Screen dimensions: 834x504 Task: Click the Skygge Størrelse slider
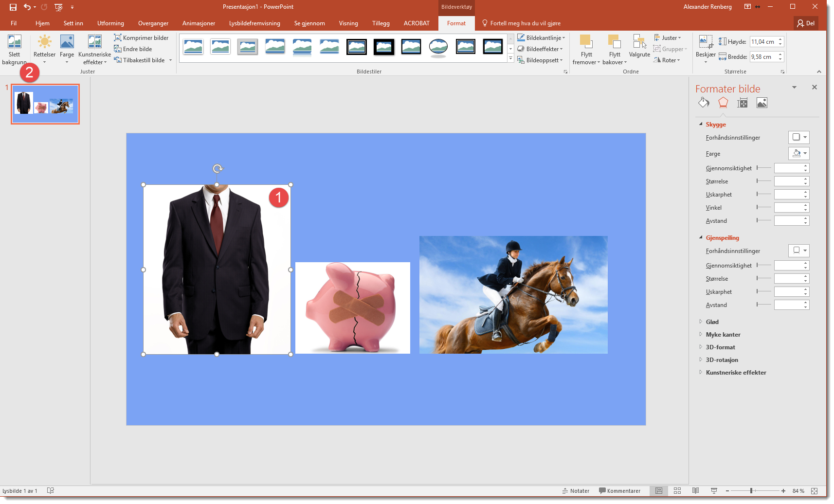pyautogui.click(x=764, y=181)
